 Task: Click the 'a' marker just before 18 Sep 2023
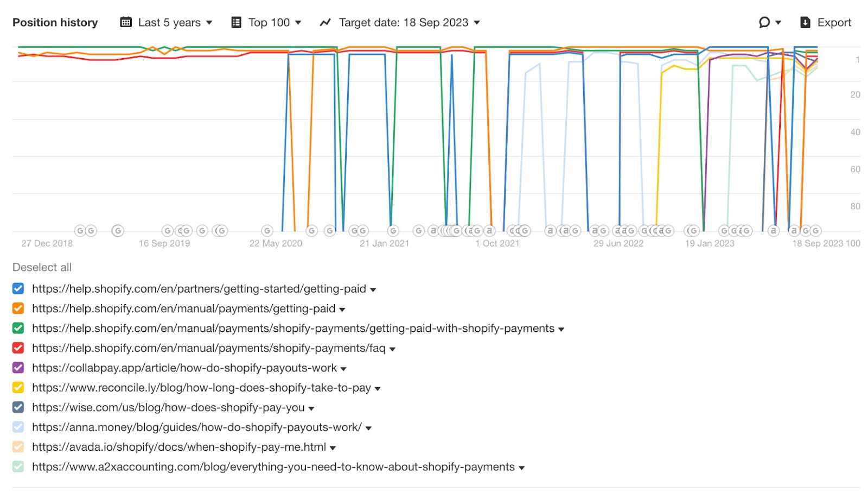pos(794,231)
